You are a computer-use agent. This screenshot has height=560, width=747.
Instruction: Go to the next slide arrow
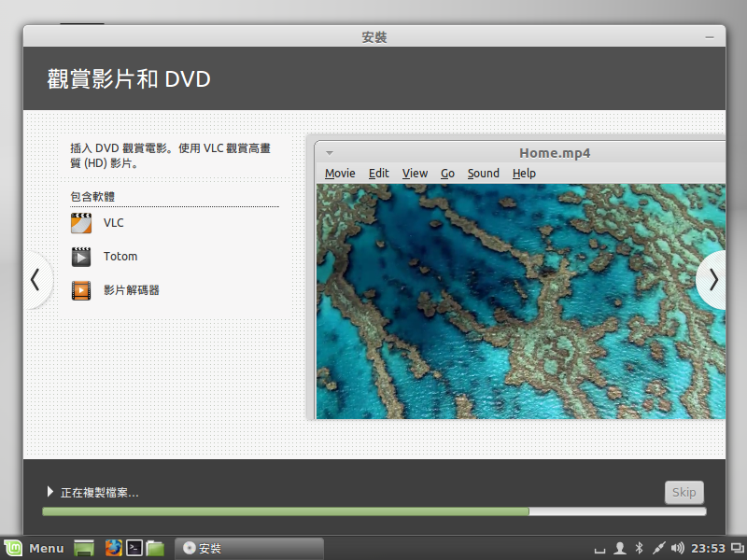coord(713,279)
